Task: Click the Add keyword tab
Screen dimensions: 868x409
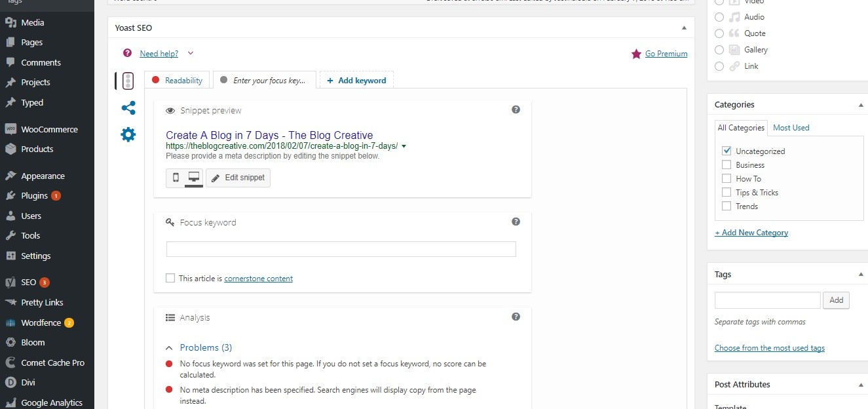Action: pos(356,80)
